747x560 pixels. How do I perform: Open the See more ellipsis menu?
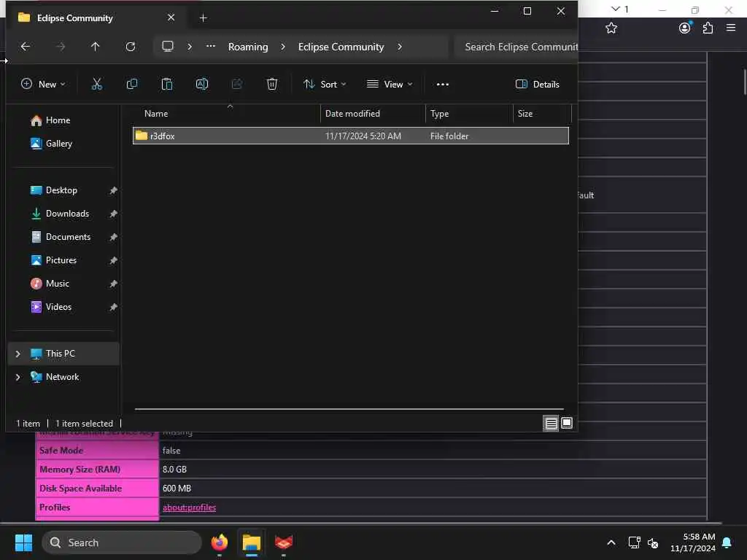[x=443, y=85]
